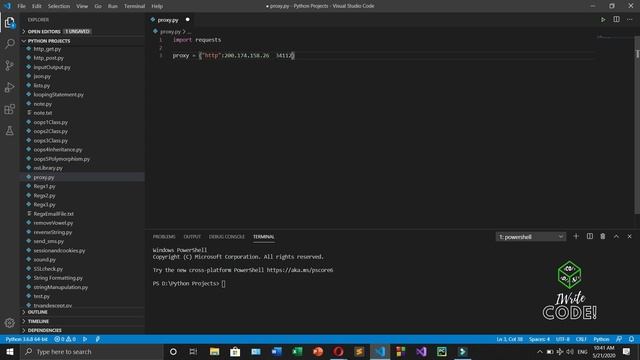Open the Selection menu
Viewport: 640px width, 360px height.
pos(59,6)
